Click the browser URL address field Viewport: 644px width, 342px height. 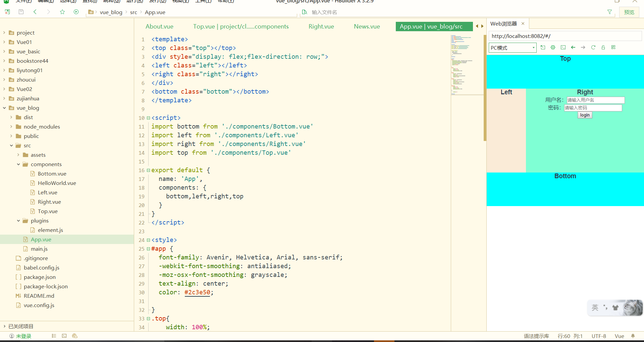click(x=565, y=36)
